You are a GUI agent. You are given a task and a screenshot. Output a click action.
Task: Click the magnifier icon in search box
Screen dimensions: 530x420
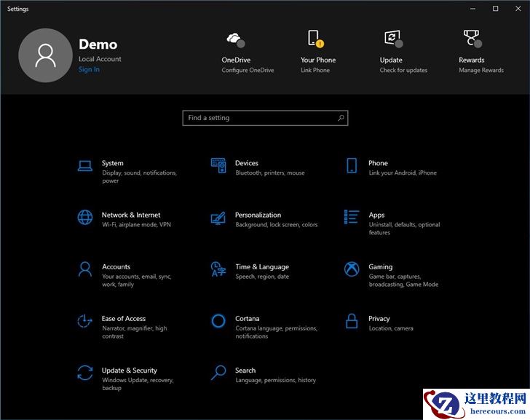click(341, 118)
